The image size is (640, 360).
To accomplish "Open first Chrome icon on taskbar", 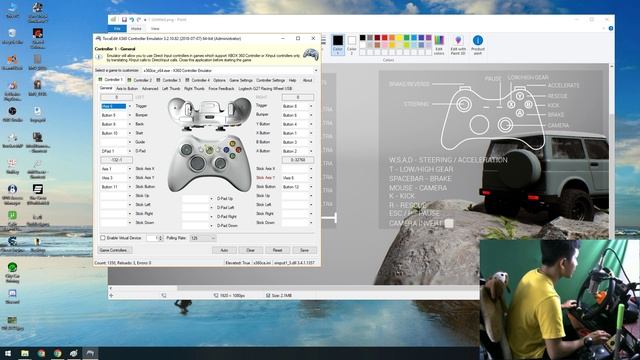I will [41, 353].
